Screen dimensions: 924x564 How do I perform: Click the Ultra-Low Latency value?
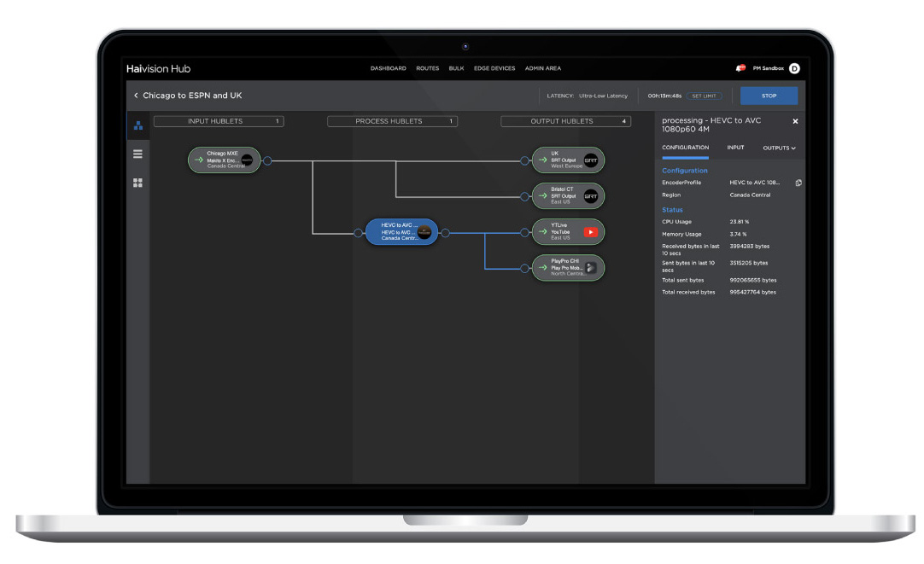(604, 96)
